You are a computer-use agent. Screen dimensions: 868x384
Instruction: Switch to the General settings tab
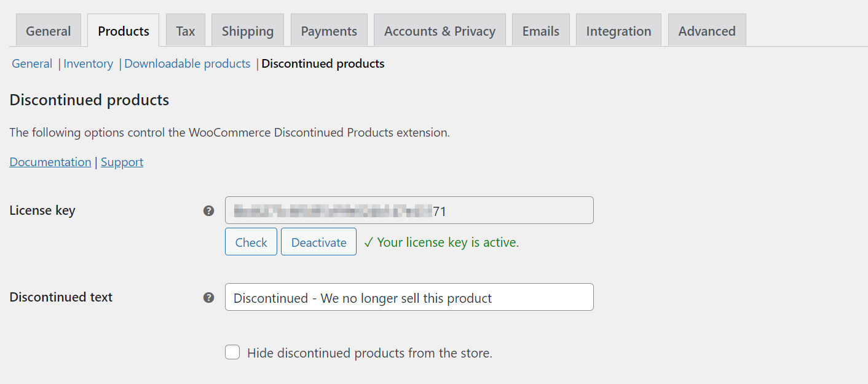click(48, 30)
